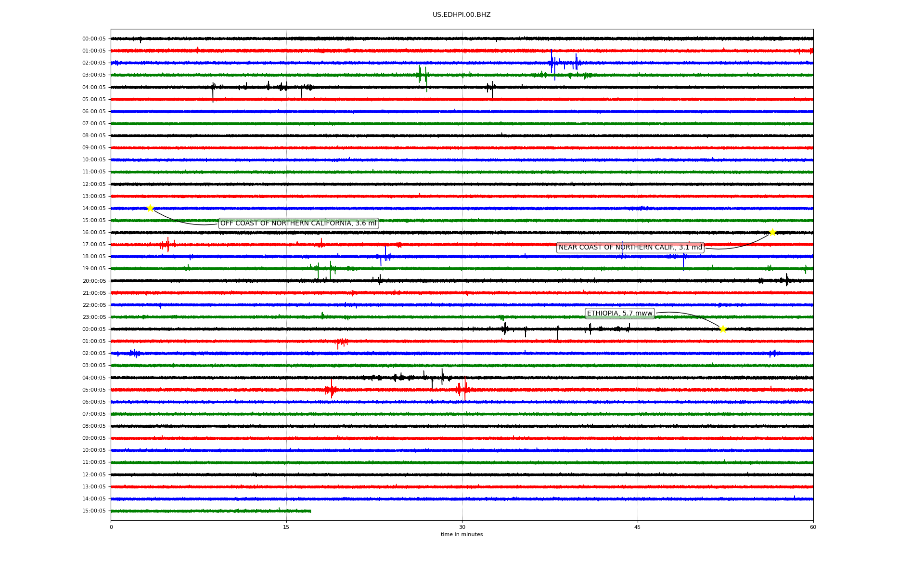Click the NEAR COAST OF NORTHERN CALIF. label

630,248
